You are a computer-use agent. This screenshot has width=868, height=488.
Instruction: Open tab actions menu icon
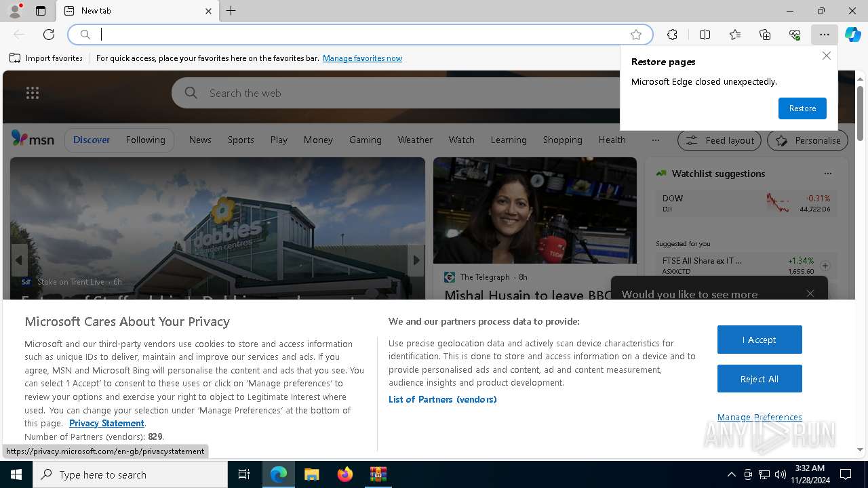click(x=41, y=11)
